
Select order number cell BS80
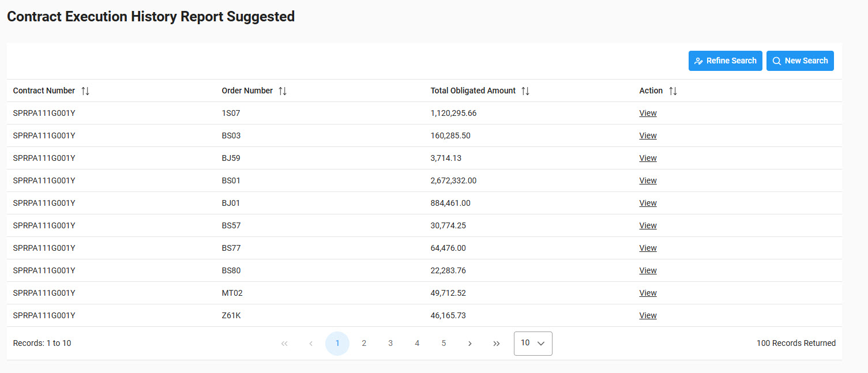(231, 271)
